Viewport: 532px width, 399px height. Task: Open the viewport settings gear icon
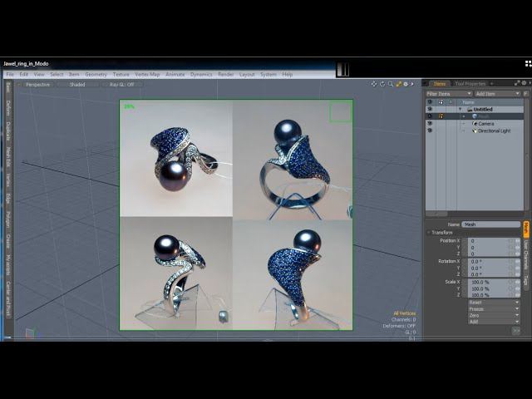click(x=406, y=84)
